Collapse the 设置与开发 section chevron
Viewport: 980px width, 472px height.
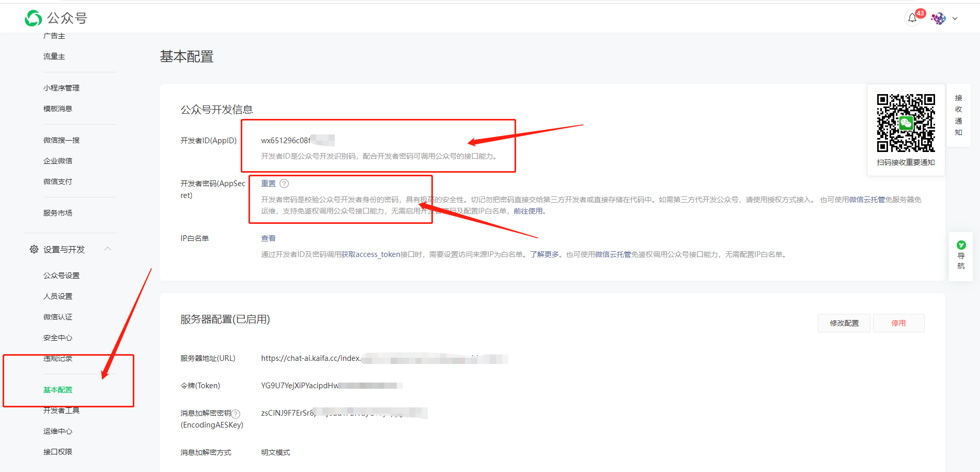point(108,249)
